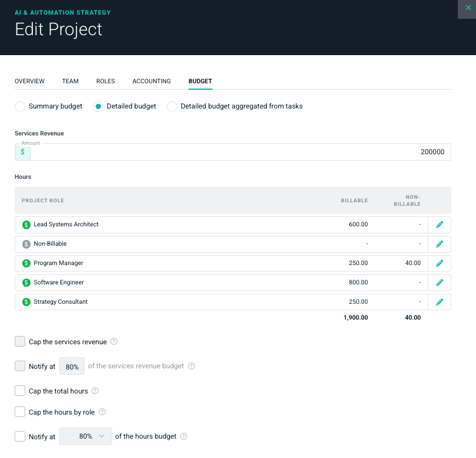Check Cap the hours by role
The width and height of the screenshot is (476, 458).
point(20,412)
